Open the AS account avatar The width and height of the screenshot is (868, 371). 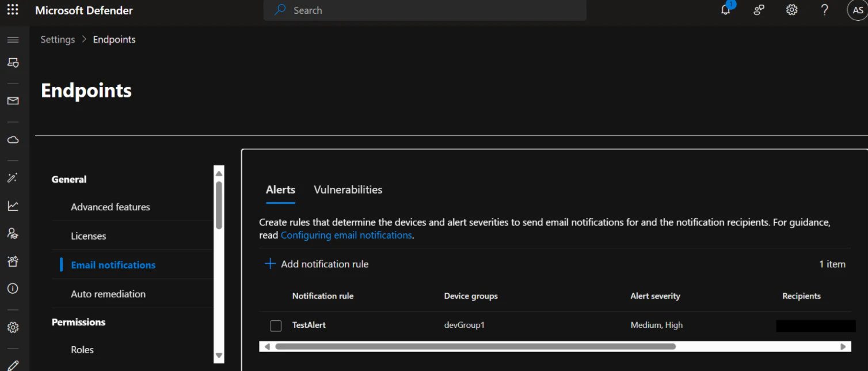coord(858,10)
